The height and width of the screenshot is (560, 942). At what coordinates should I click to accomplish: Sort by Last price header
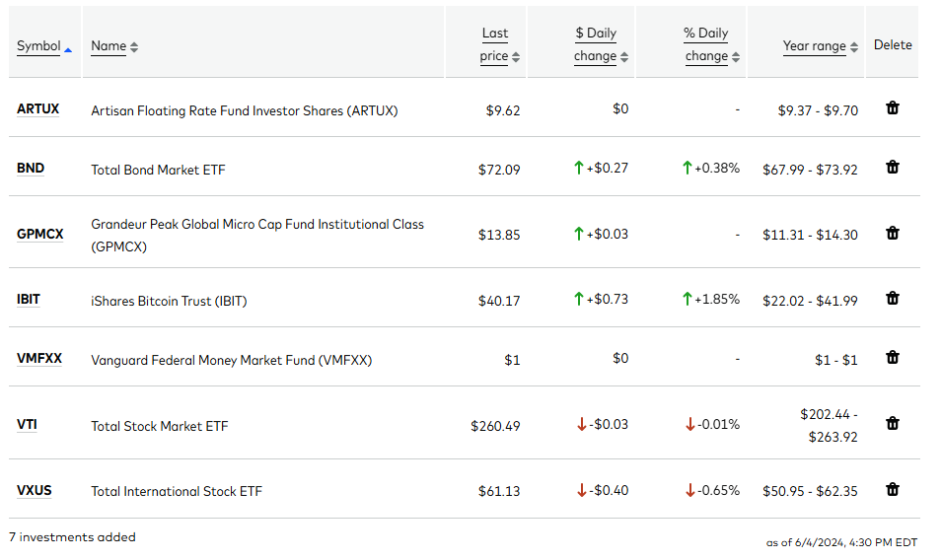(x=499, y=44)
